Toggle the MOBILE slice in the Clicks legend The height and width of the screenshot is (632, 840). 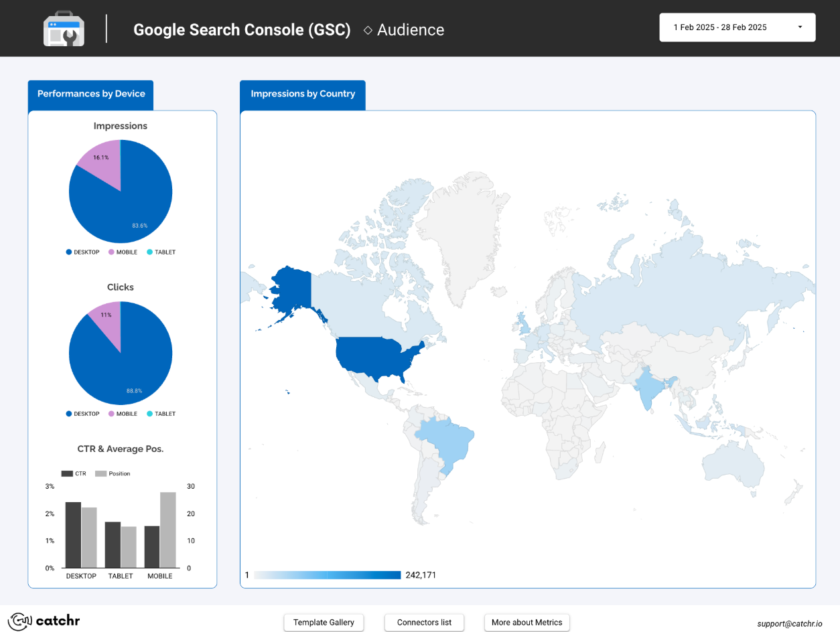111,413
